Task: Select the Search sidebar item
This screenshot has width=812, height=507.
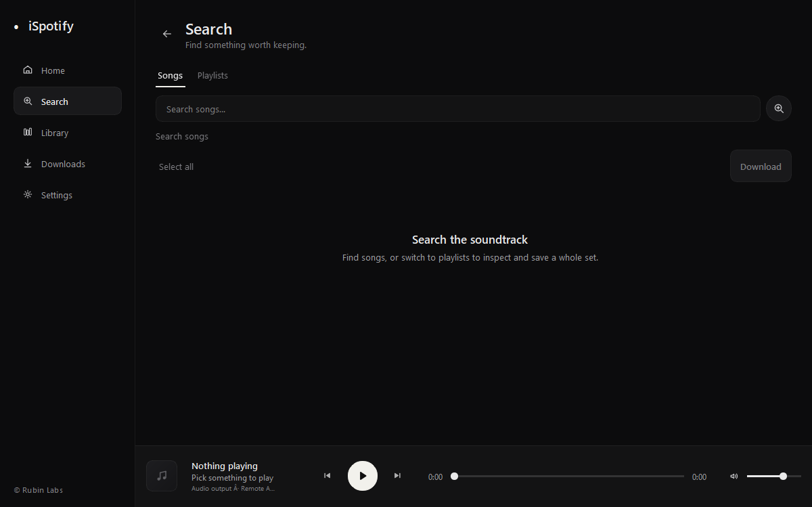Action: point(68,102)
